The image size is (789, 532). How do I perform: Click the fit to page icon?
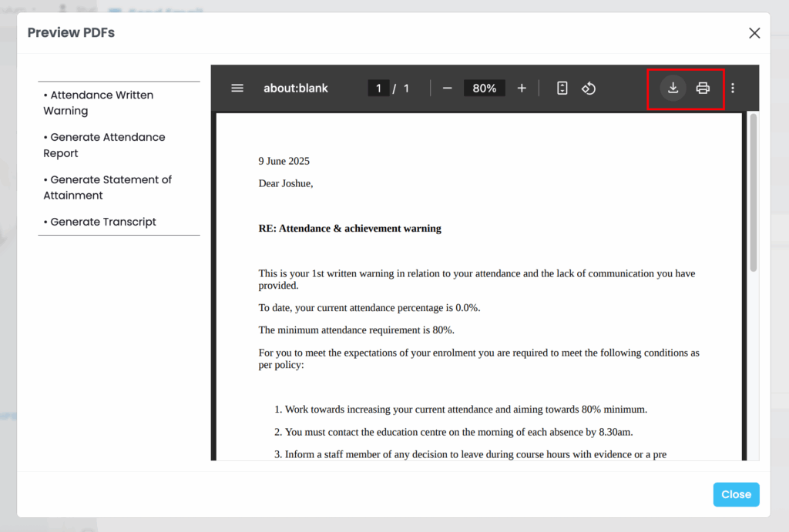[x=562, y=89]
